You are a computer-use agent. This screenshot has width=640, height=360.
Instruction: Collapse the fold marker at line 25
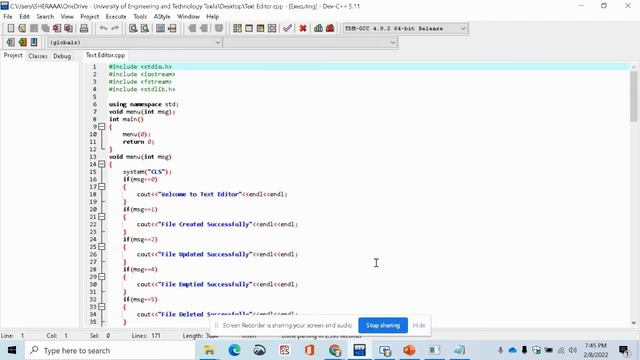(x=102, y=247)
